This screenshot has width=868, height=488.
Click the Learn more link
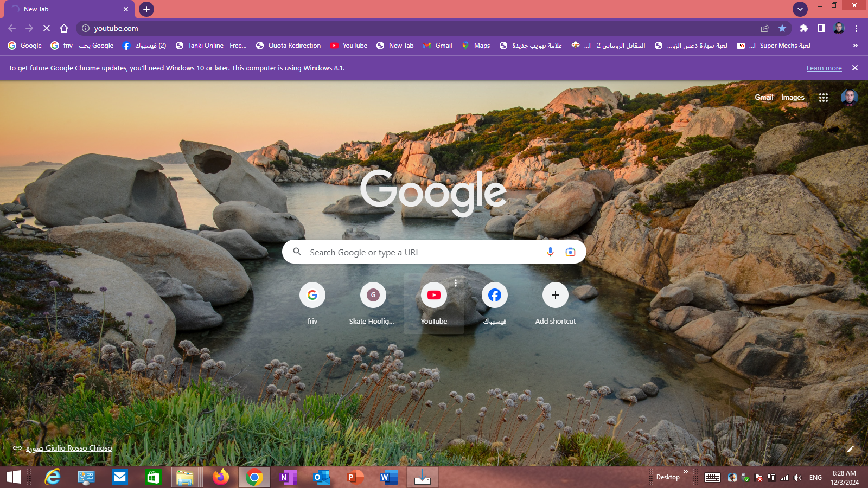point(824,68)
